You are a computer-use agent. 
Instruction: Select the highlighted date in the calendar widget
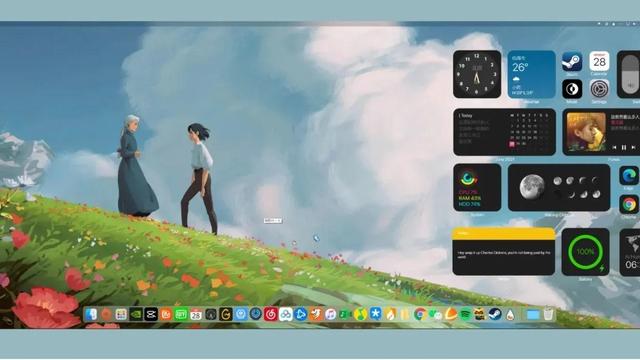[512, 144]
